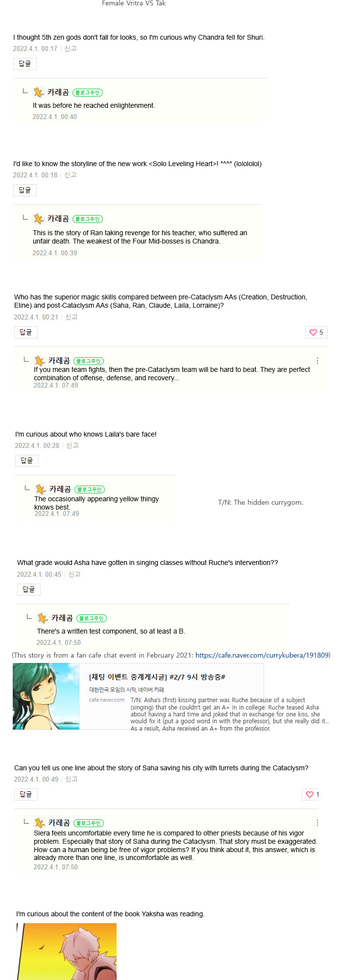Click the 답글 button under the Solo Leveling Heart comment
The height and width of the screenshot is (980, 338).
24,190
